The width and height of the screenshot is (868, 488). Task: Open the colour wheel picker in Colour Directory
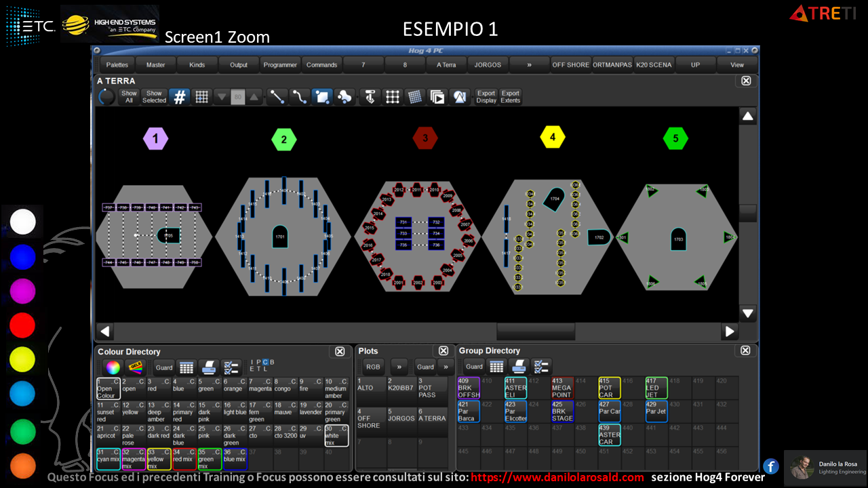(112, 367)
